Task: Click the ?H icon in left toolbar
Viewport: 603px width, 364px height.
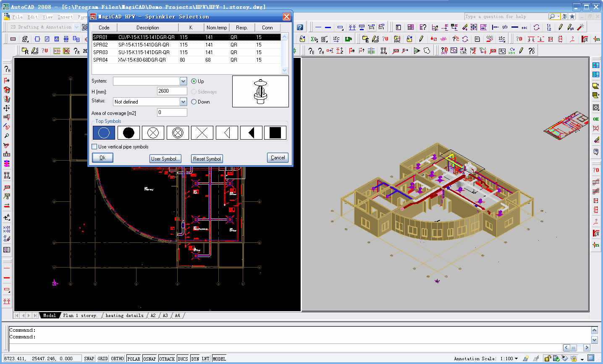Action: tap(7, 70)
